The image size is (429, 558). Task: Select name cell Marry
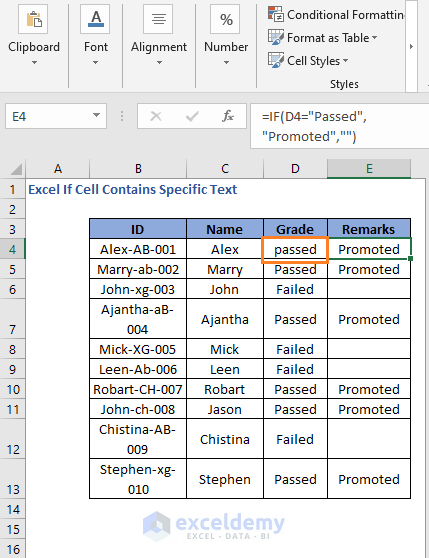(x=225, y=269)
